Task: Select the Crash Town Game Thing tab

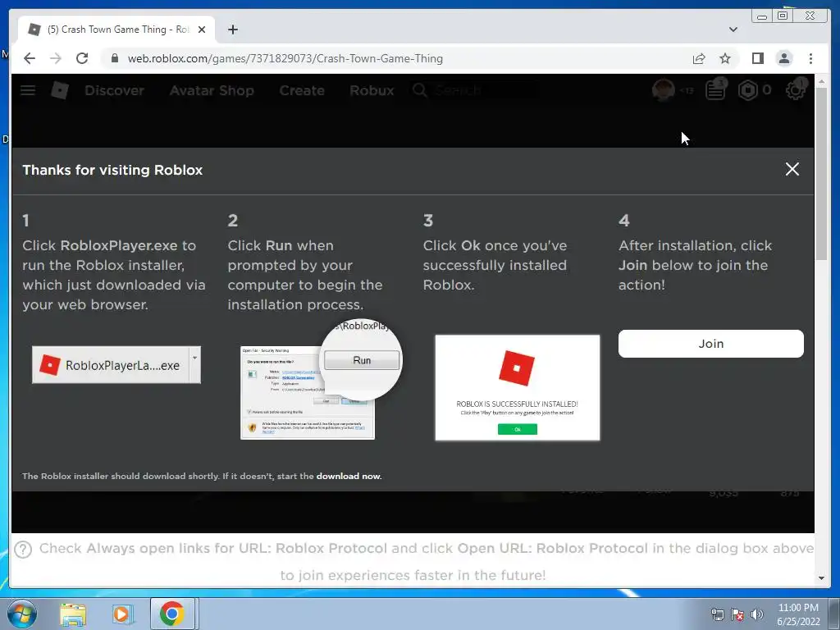Action: (x=116, y=30)
